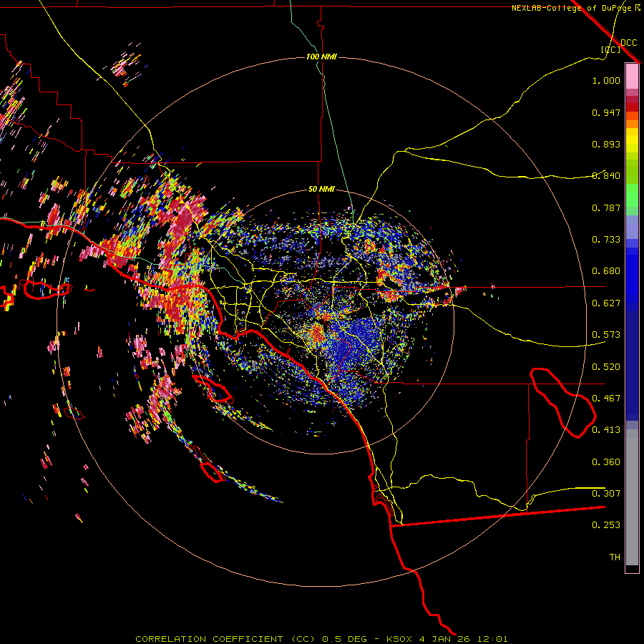Viewport: 644px width, 644px height.
Task: Click the 50 NMI range ring label
Action: coord(321,189)
